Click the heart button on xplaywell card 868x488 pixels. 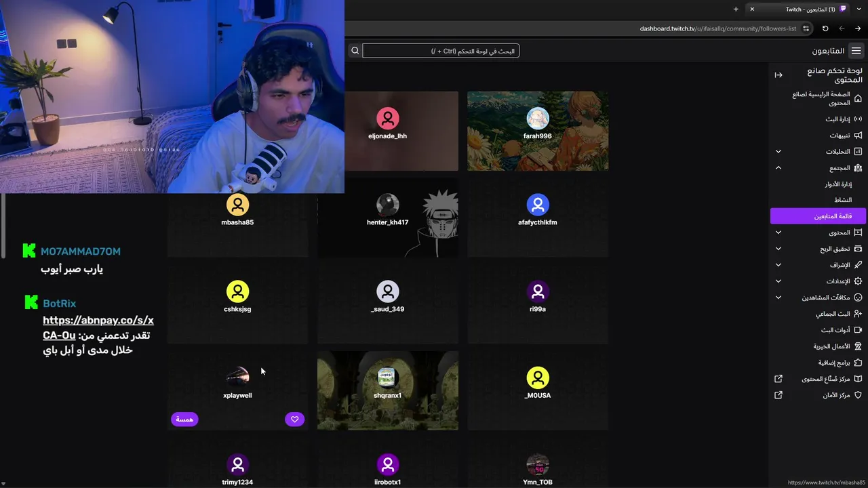(x=294, y=420)
